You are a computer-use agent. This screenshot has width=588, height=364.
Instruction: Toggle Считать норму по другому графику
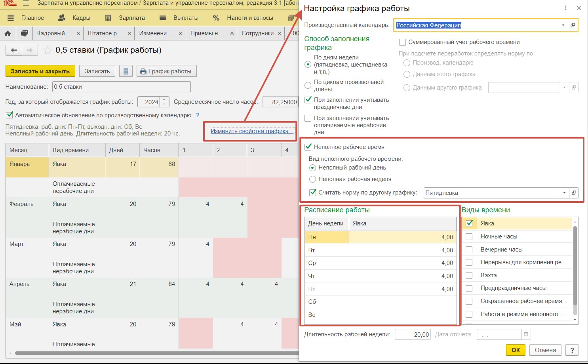pos(312,192)
